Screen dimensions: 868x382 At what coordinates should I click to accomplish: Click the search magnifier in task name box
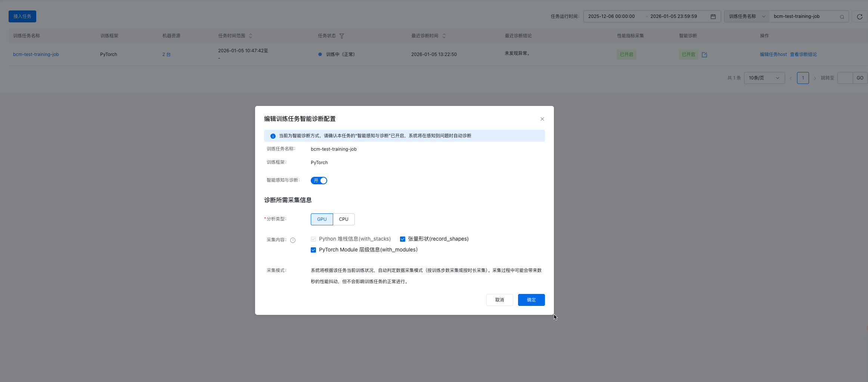click(x=841, y=16)
